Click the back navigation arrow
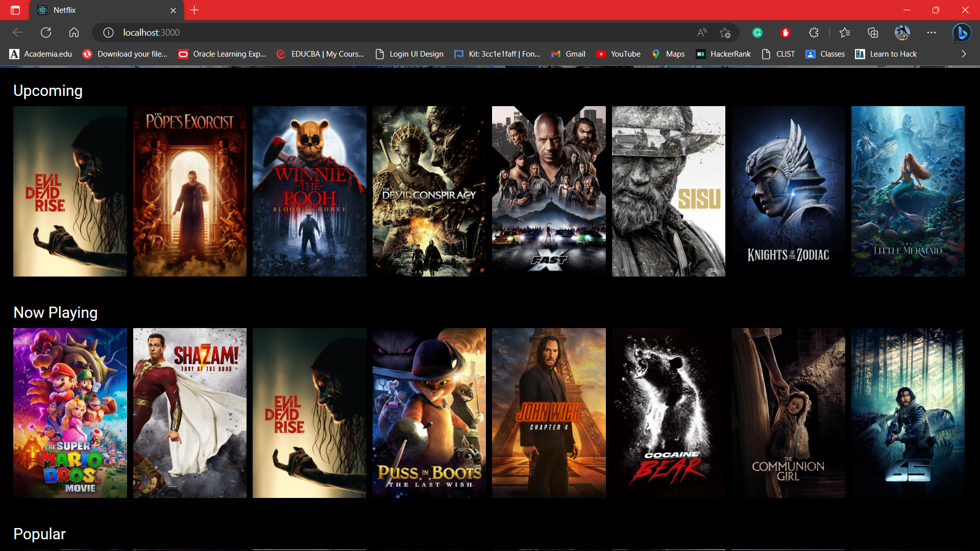The height and width of the screenshot is (551, 980). [18, 32]
